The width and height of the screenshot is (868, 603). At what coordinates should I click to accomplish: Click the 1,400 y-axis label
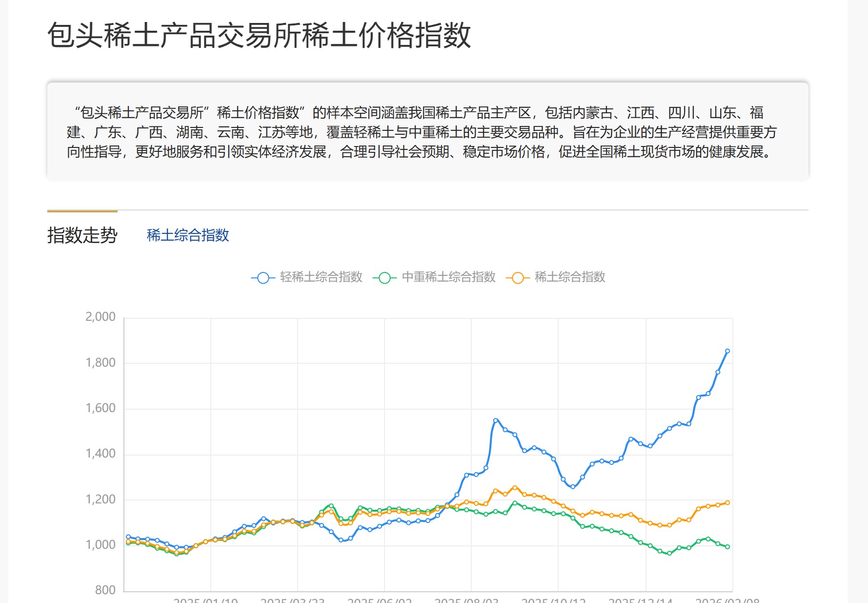pos(101,454)
